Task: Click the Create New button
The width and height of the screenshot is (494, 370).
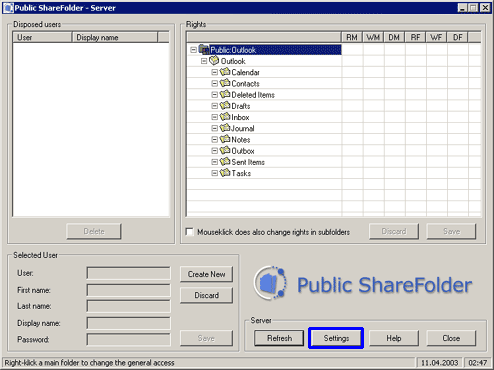Action: click(x=206, y=274)
